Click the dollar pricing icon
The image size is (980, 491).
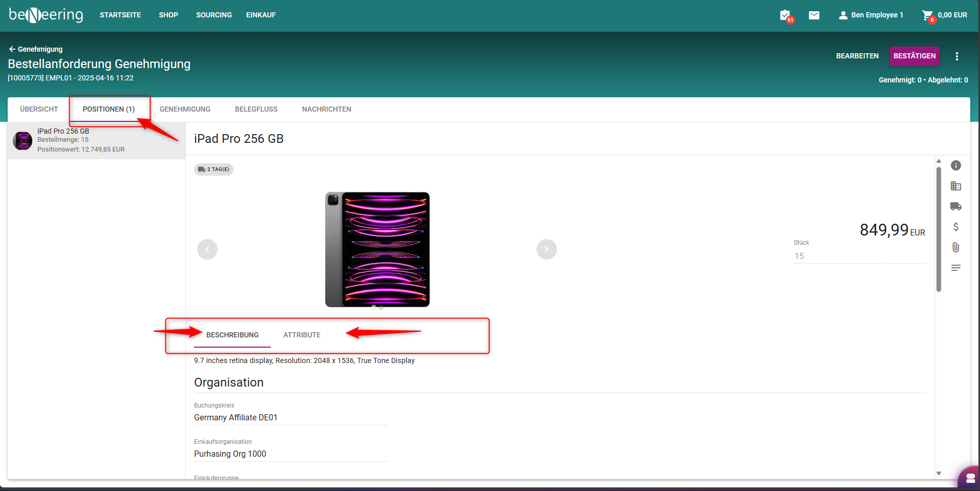[x=956, y=227]
